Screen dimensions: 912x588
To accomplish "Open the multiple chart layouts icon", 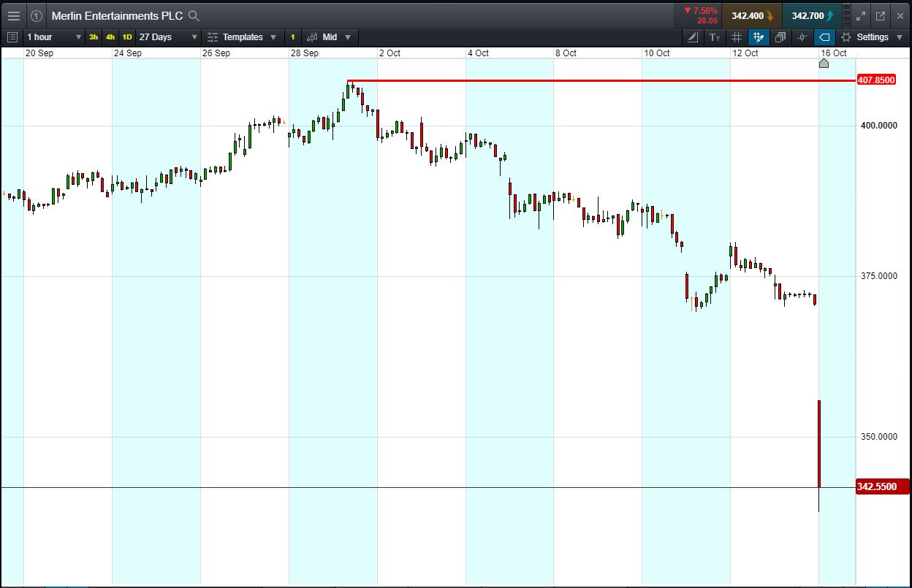I will click(780, 37).
